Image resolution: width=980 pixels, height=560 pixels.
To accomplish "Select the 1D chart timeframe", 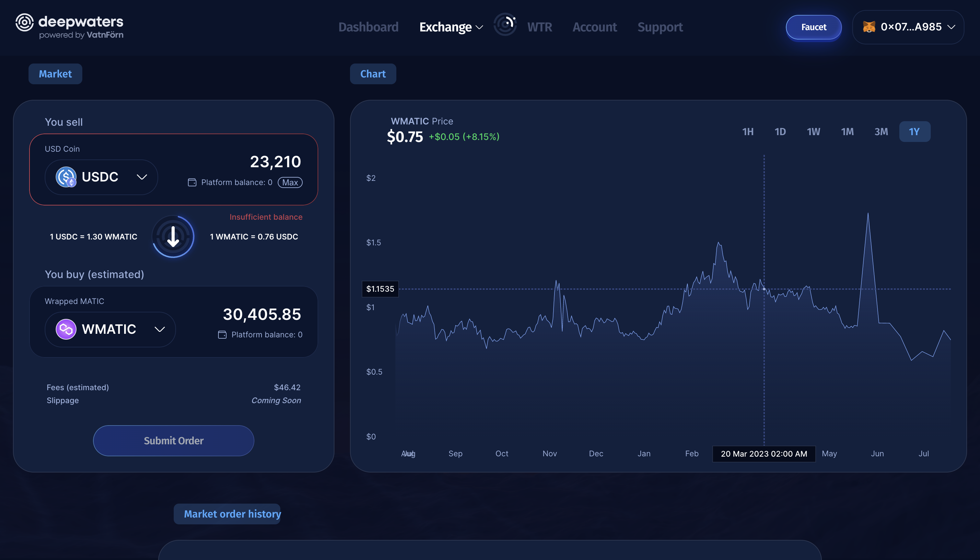I will (780, 132).
